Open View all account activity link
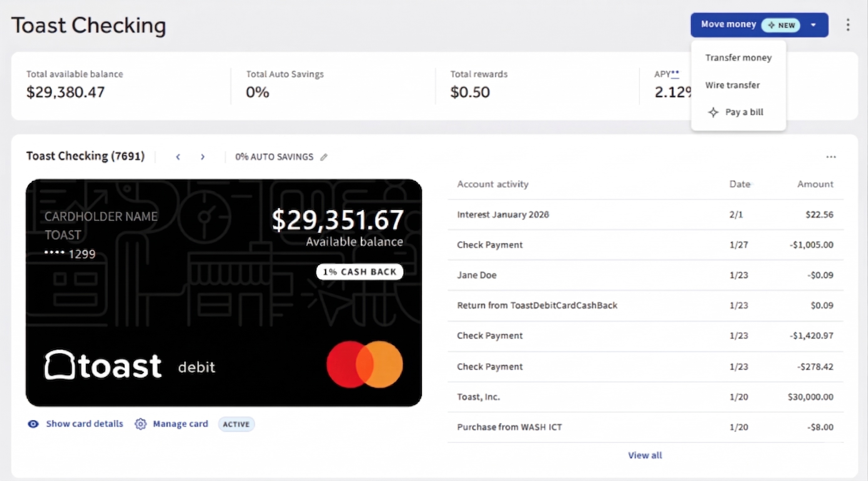This screenshot has width=868, height=481. click(645, 455)
